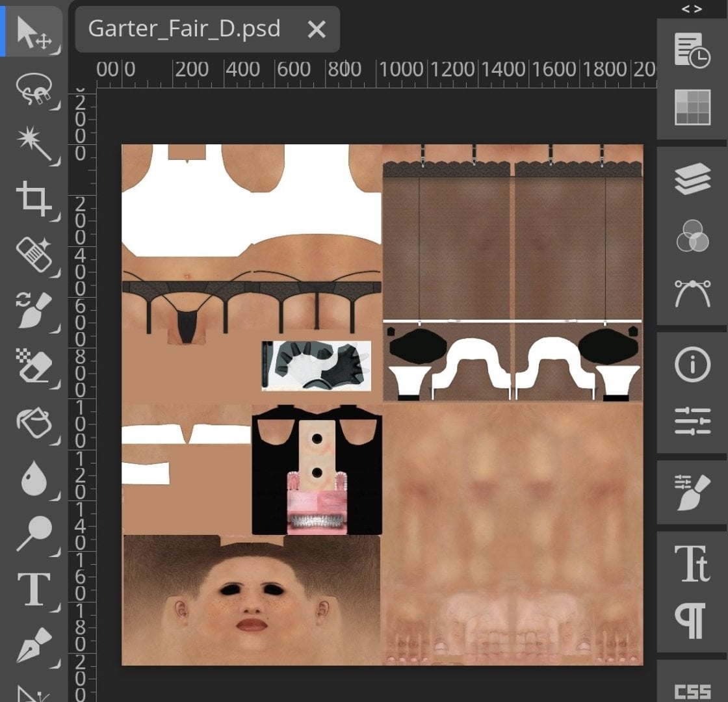This screenshot has width=728, height=702.
Task: Select the Crop tool
Action: (34, 199)
